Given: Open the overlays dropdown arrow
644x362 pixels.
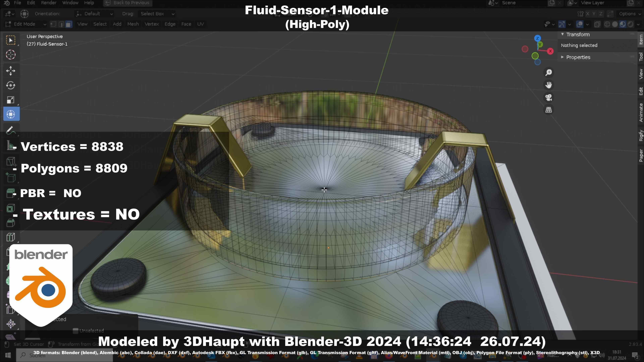Looking at the screenshot, I should 587,24.
